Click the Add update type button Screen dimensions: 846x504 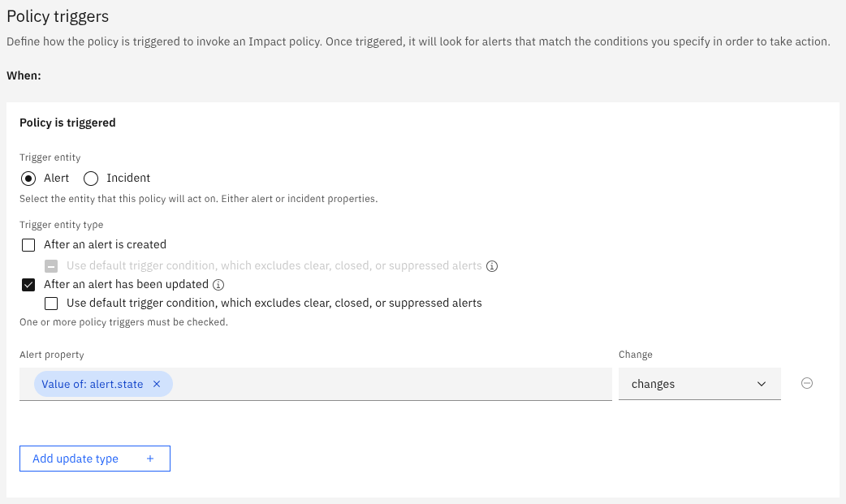95,459
